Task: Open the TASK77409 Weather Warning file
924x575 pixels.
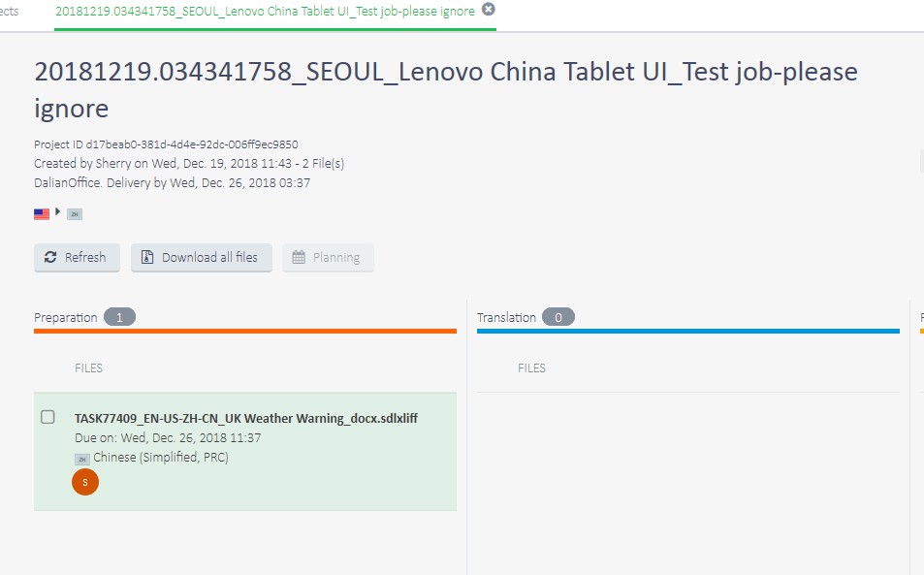Action: (x=246, y=418)
